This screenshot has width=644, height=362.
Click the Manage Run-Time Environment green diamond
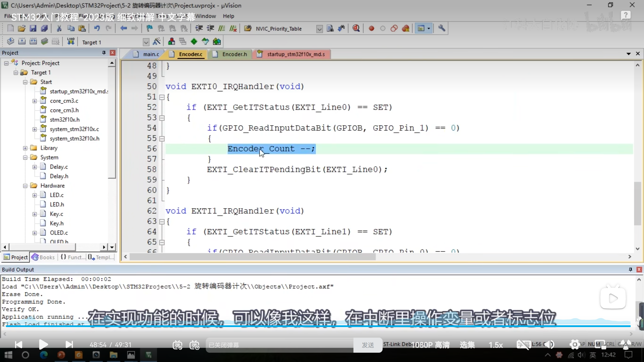[194, 41]
